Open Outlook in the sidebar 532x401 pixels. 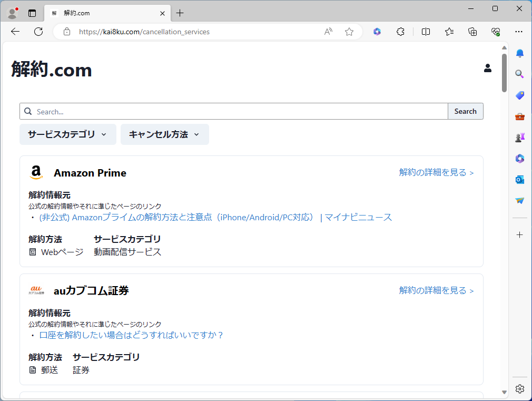tap(519, 179)
